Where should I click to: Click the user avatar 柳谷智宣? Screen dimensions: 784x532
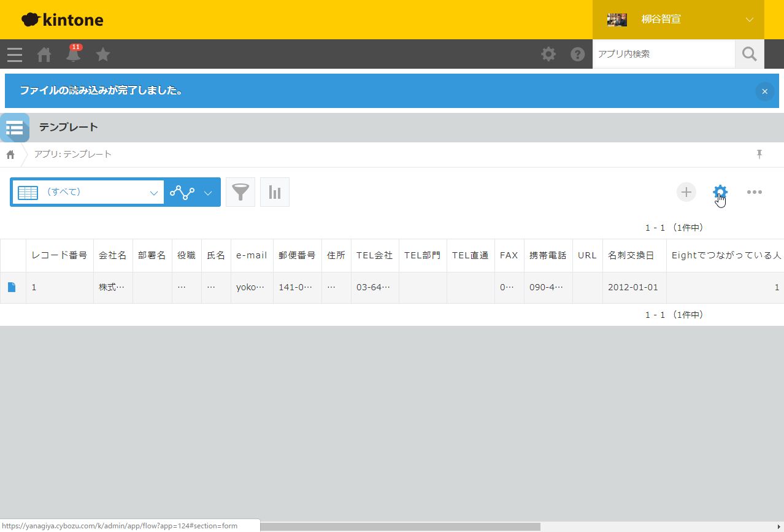point(617,20)
